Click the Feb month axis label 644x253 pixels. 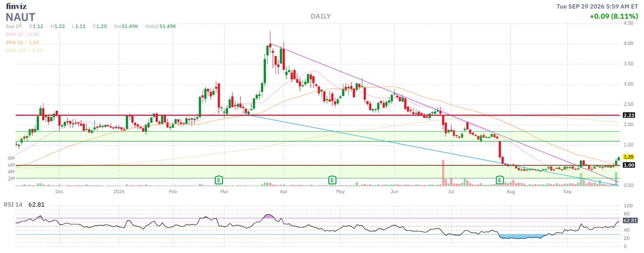pos(173,191)
